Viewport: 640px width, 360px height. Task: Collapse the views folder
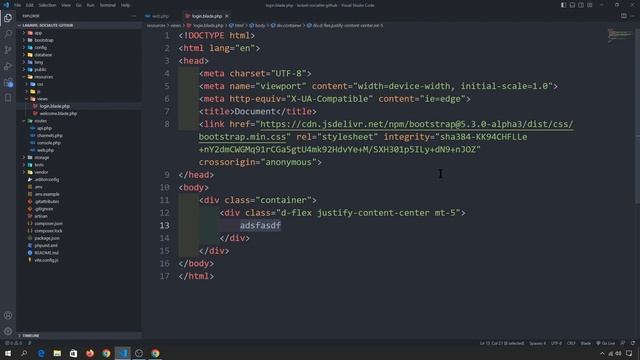pyautogui.click(x=42, y=99)
